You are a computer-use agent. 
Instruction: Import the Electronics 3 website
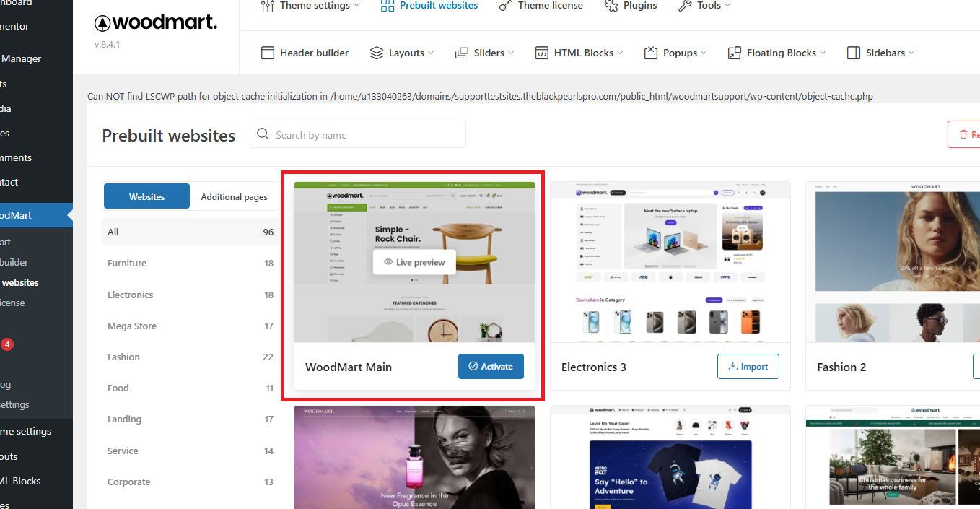pyautogui.click(x=748, y=367)
